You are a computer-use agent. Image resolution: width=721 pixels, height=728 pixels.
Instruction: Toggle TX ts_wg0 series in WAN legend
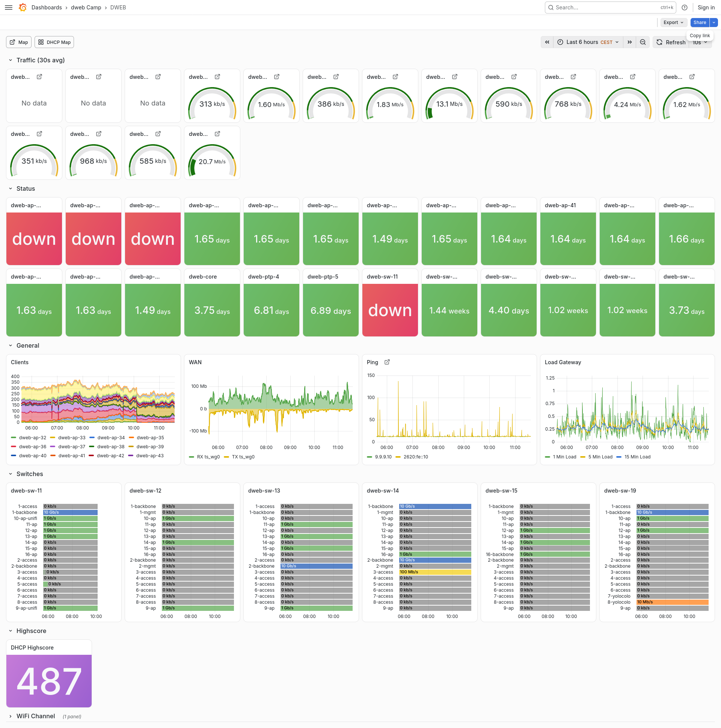click(x=239, y=457)
